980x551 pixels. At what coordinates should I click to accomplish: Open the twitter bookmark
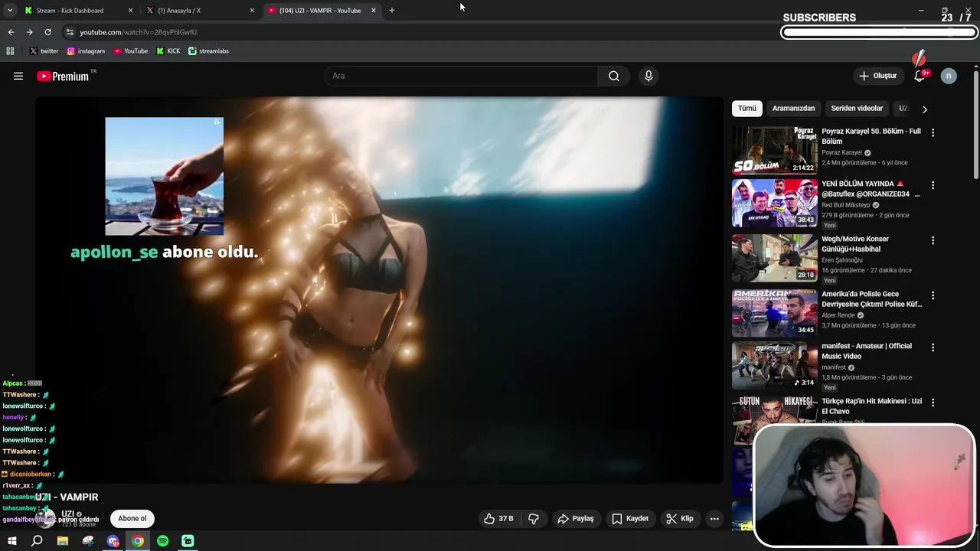tap(44, 51)
